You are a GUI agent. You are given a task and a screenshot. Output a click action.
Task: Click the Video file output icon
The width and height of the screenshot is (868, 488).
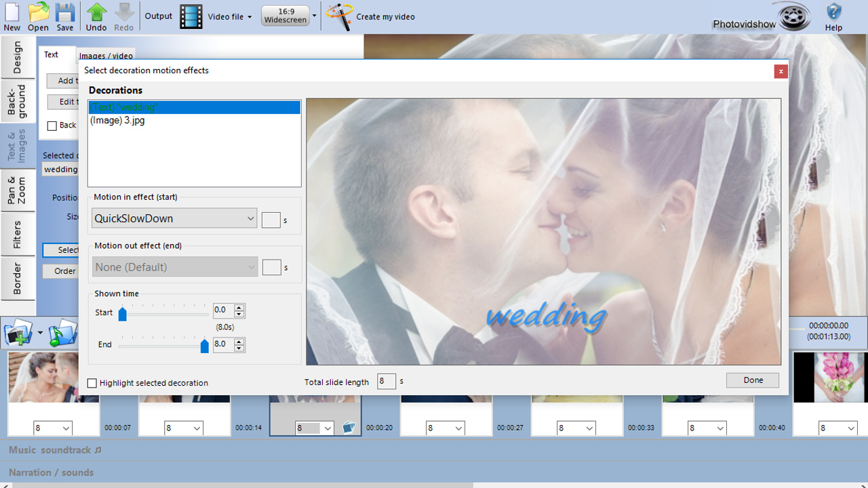(191, 16)
